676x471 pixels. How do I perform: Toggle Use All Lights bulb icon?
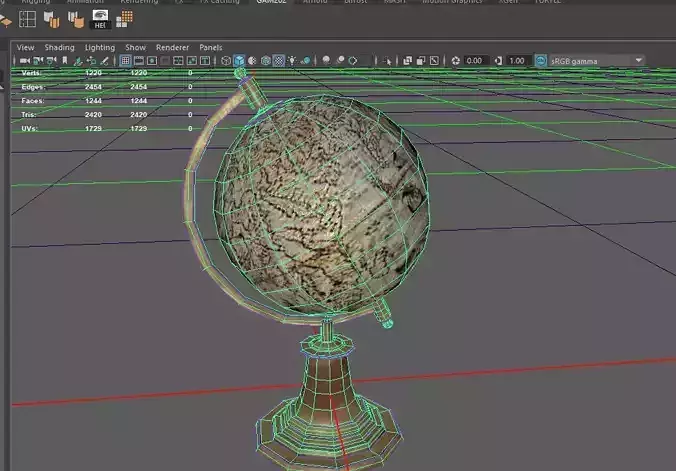[292, 61]
